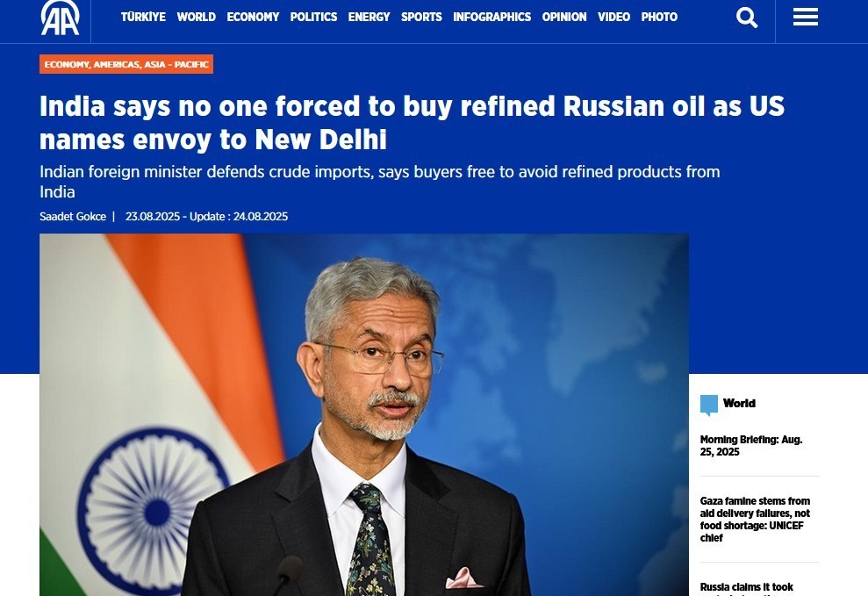
Task: Select ECONOMY in the navigation bar
Action: coord(253,18)
